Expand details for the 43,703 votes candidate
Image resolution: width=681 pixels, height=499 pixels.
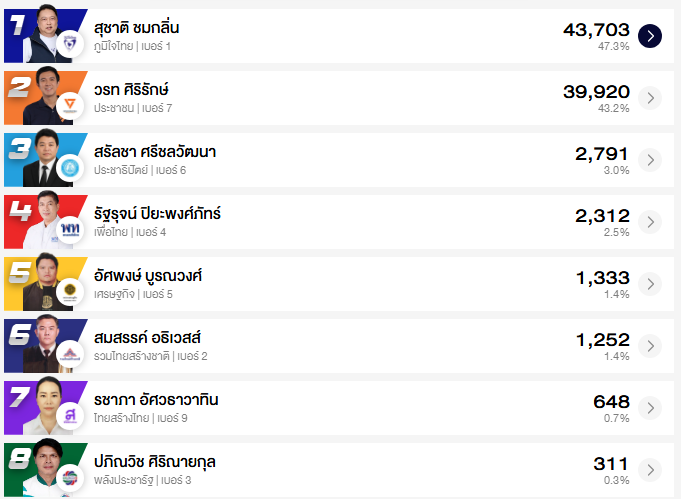[649, 36]
